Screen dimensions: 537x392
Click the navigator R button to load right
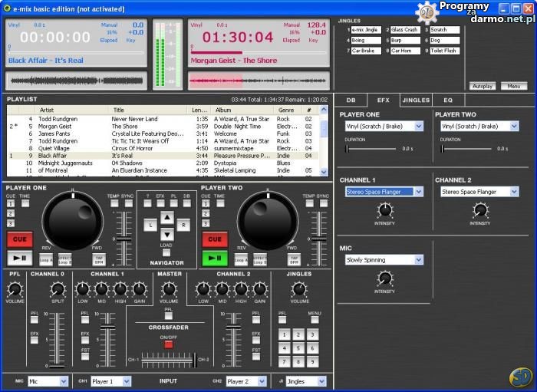click(183, 225)
